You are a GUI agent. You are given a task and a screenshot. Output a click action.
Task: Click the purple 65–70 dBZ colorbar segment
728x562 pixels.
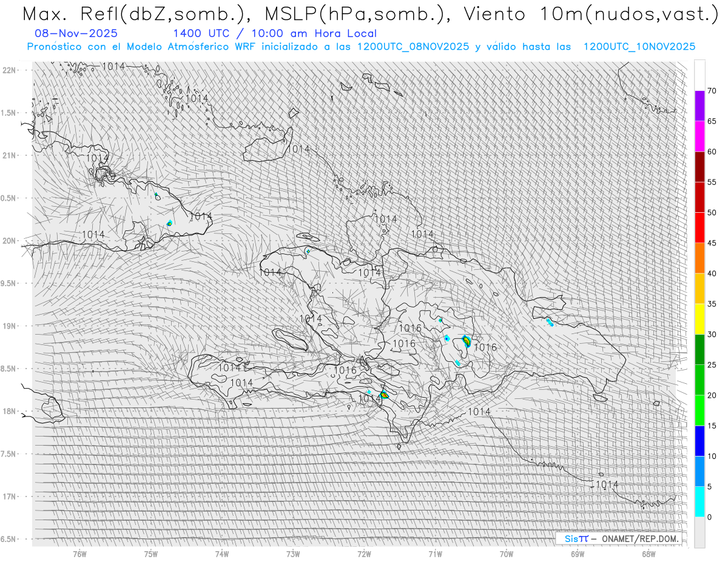699,106
